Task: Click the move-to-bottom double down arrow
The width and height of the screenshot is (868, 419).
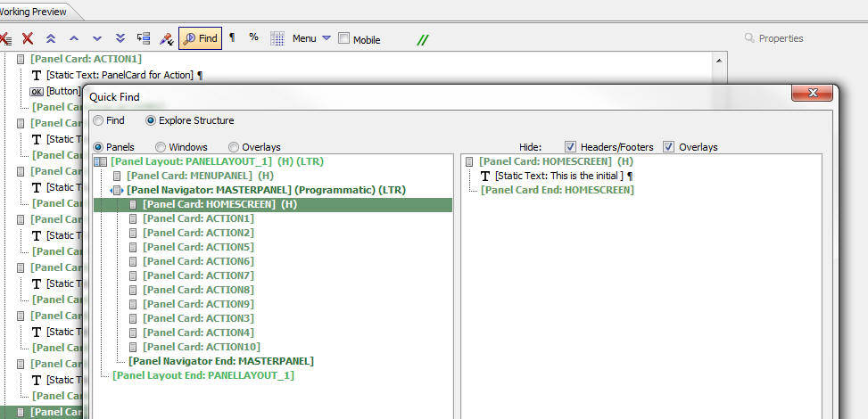Action: pyautogui.click(x=120, y=38)
